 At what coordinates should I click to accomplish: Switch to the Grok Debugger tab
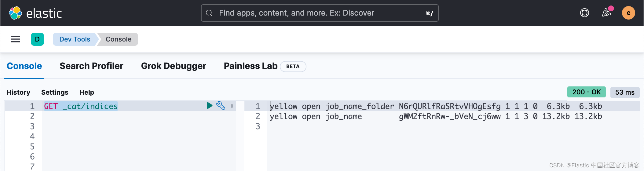coord(174,66)
